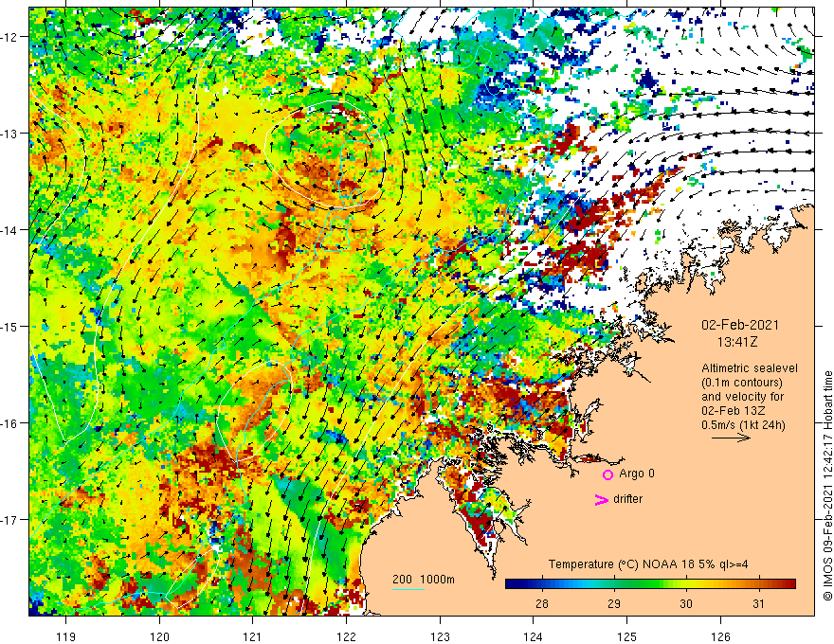
Task: Click the '121' longitude axis label
Action: 253,636
